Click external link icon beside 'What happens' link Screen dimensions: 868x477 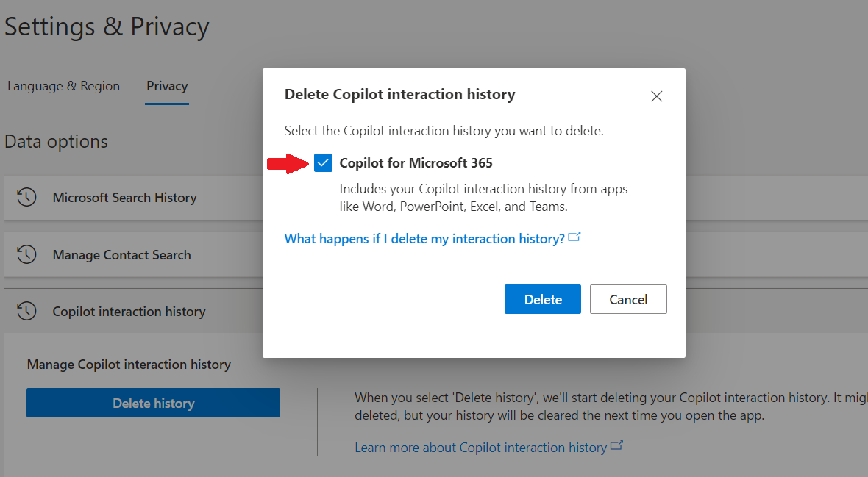coord(574,237)
